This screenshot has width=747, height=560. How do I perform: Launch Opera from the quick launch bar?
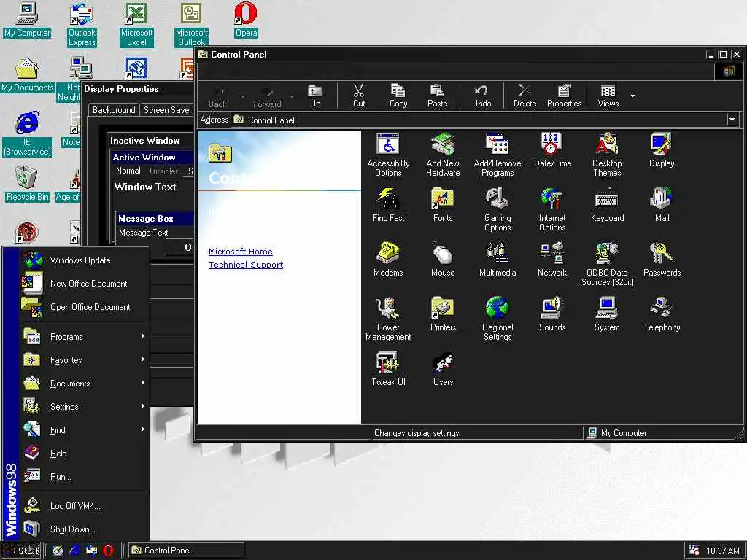point(108,551)
